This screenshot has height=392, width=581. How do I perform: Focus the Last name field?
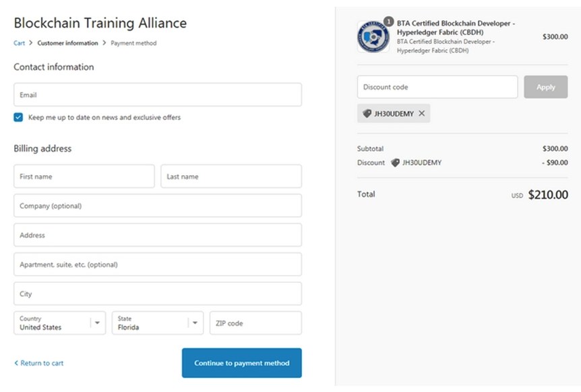pyautogui.click(x=231, y=176)
